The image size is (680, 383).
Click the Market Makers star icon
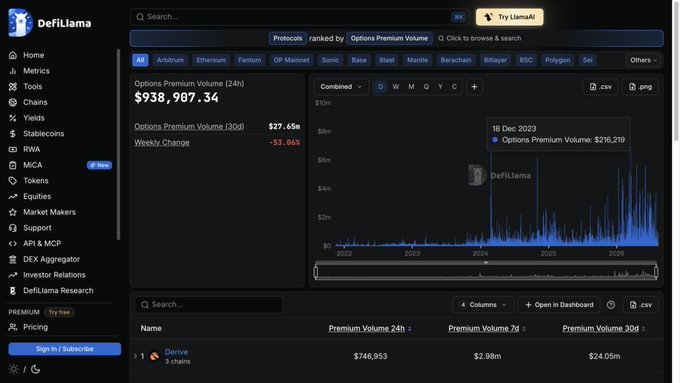(13, 212)
